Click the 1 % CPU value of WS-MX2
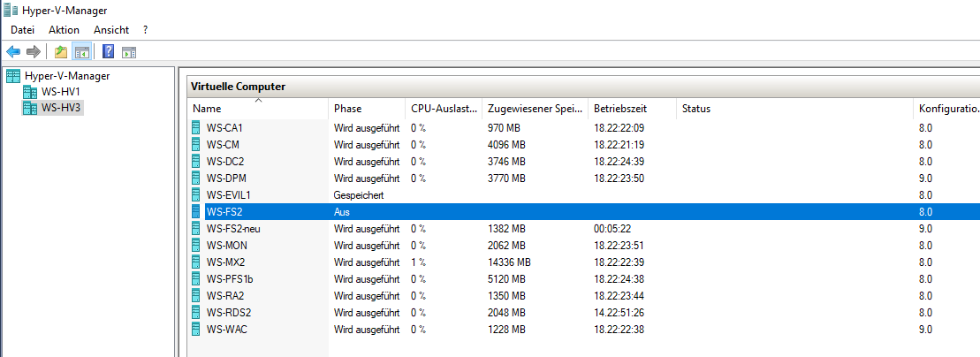This screenshot has width=980, height=357. (x=418, y=262)
